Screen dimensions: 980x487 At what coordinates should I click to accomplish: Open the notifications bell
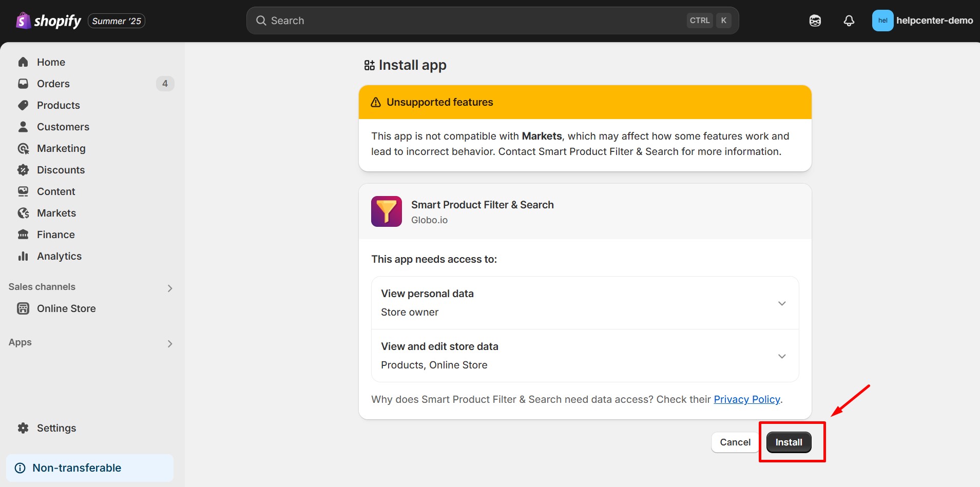pos(849,21)
